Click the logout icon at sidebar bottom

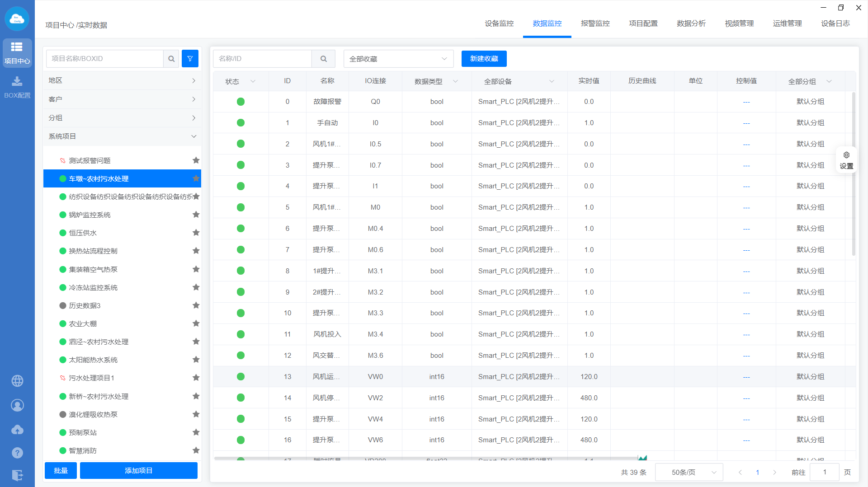pyautogui.click(x=17, y=475)
